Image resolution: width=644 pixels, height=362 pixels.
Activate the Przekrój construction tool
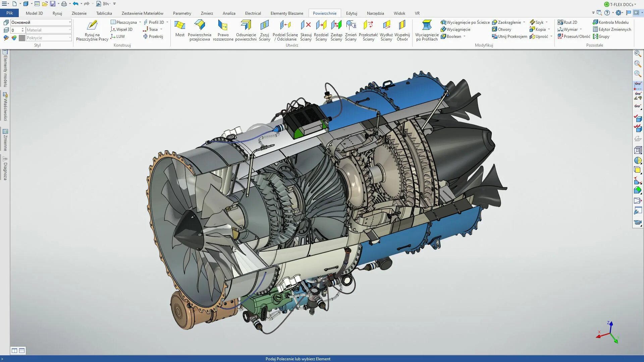coord(154,36)
